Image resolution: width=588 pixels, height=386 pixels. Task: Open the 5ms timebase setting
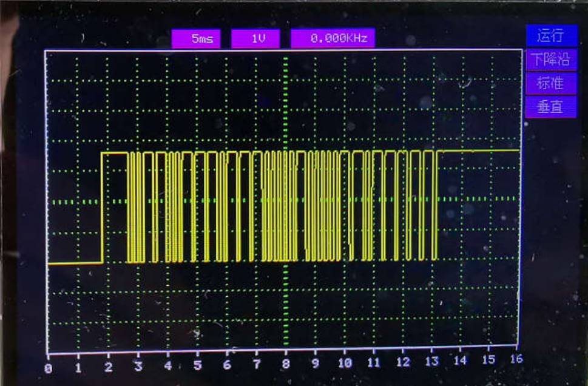point(195,39)
